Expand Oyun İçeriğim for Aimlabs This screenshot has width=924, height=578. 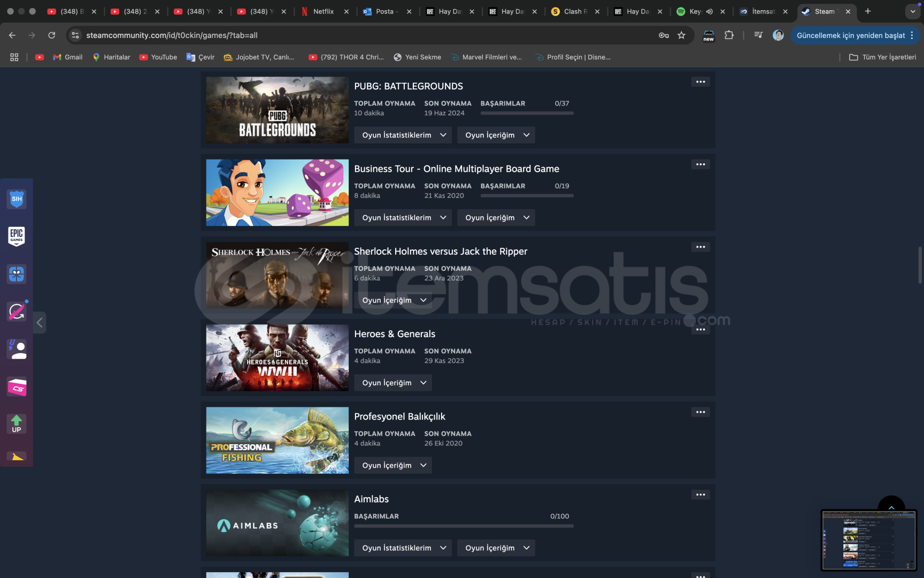(x=496, y=547)
